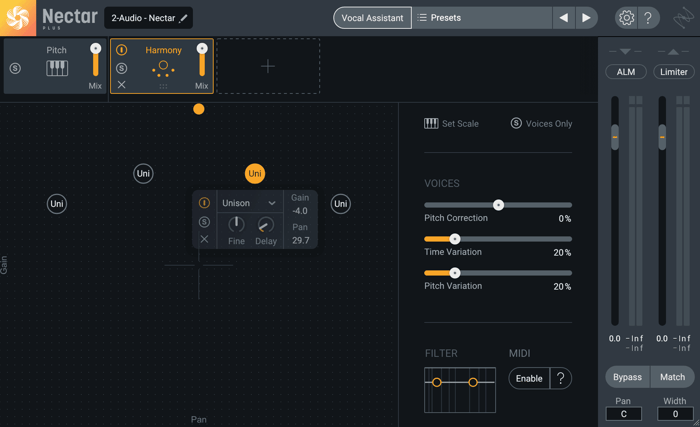700x427 pixels.
Task: Adjust the Pitch module Mix slider
Action: click(96, 60)
